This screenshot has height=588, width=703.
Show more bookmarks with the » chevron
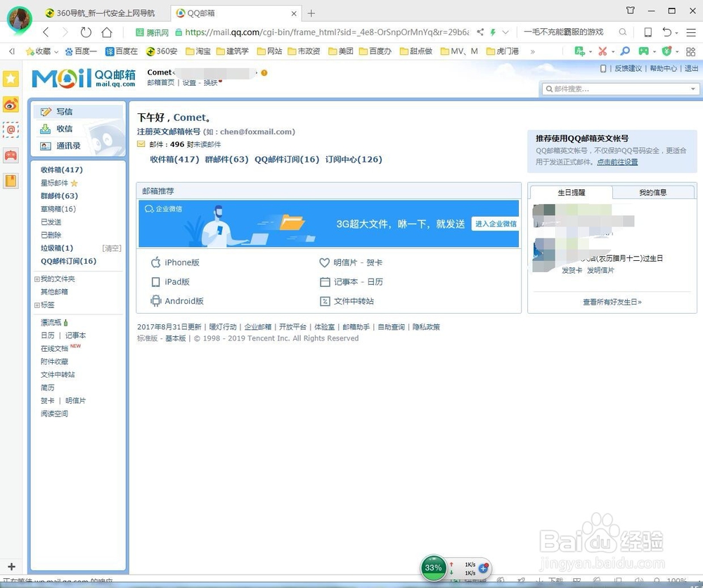coord(533,51)
